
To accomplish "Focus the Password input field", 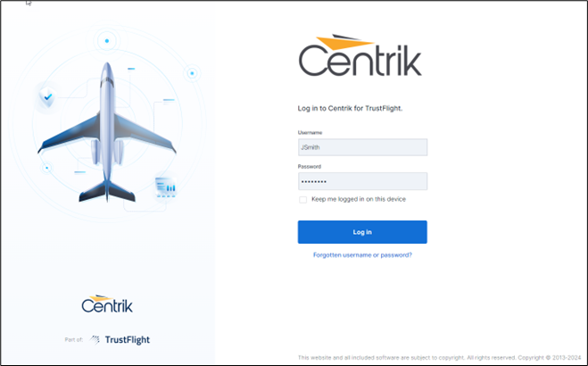I will coord(362,181).
